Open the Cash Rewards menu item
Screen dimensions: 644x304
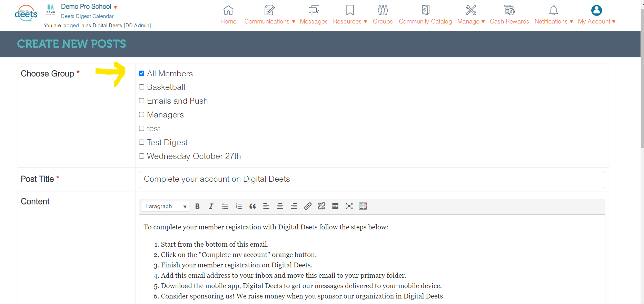[509, 21]
